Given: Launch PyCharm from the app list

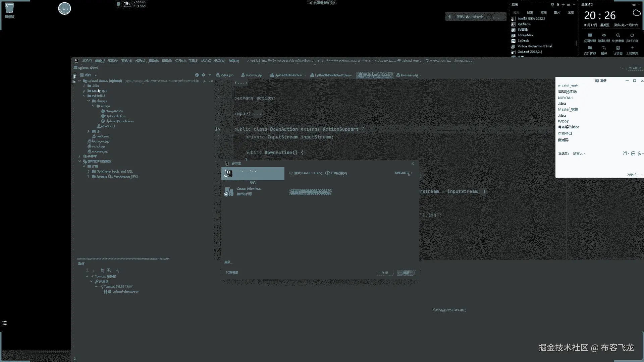Looking at the screenshot, I should click(x=524, y=24).
